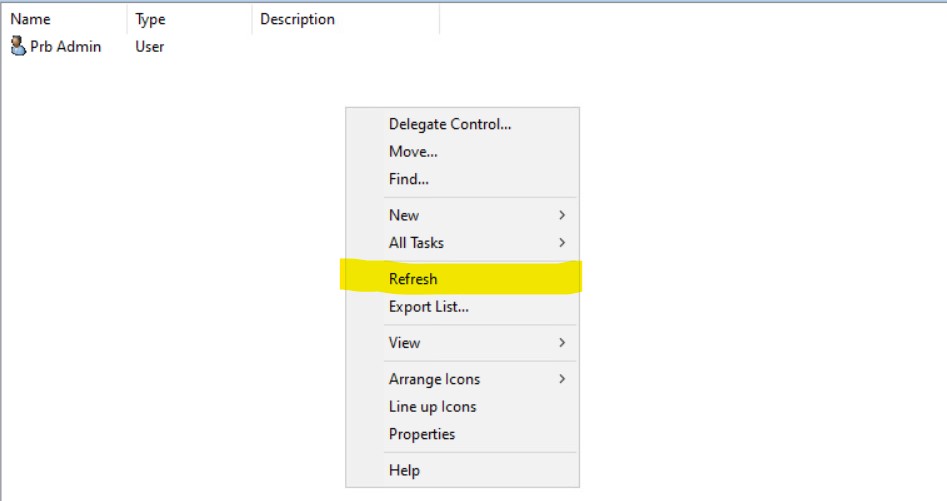This screenshot has width=947, height=501.
Task: Select the Prb Admin name text
Action: 66,46
